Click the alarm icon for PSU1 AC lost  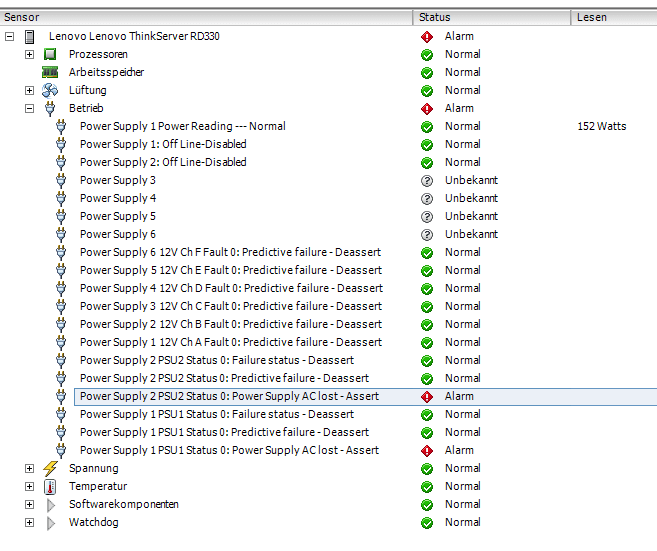pyautogui.click(x=427, y=451)
